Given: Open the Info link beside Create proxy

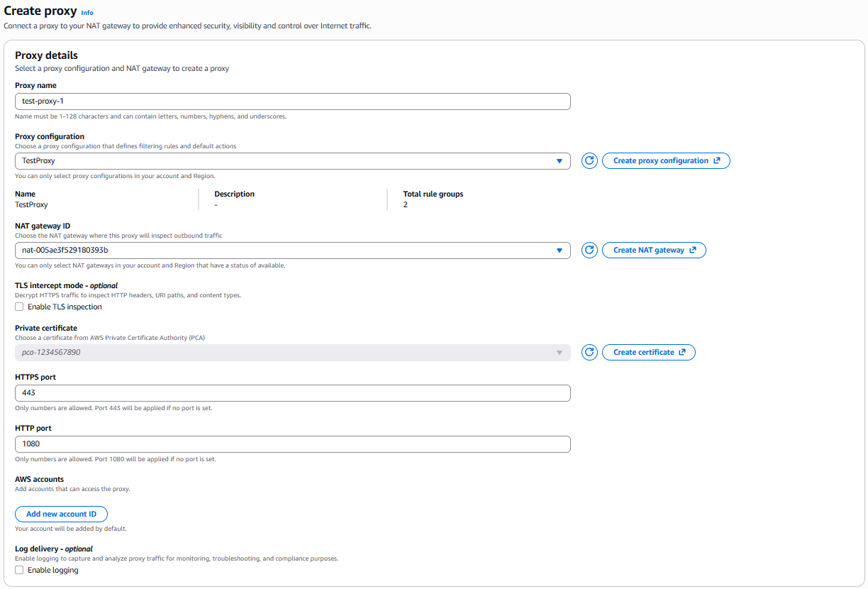Looking at the screenshot, I should tap(87, 13).
